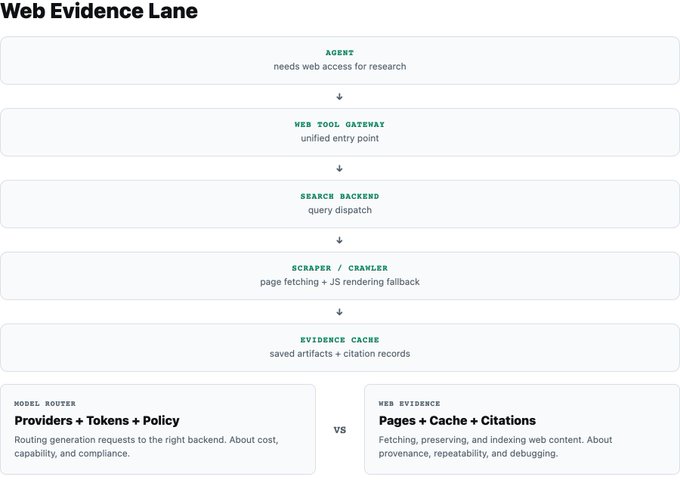Click the down arrow below AGENT card
Viewport: 680px width, 486px height.
pyautogui.click(x=340, y=96)
